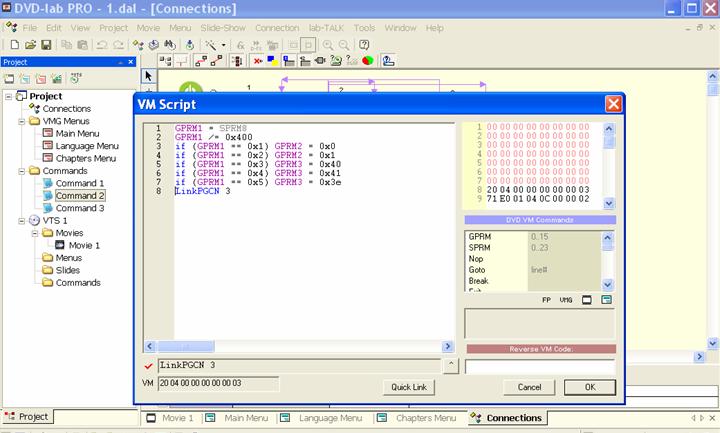The height and width of the screenshot is (433, 720).
Task: Select GPRM in DVD VM Commands list
Action: (x=480, y=236)
